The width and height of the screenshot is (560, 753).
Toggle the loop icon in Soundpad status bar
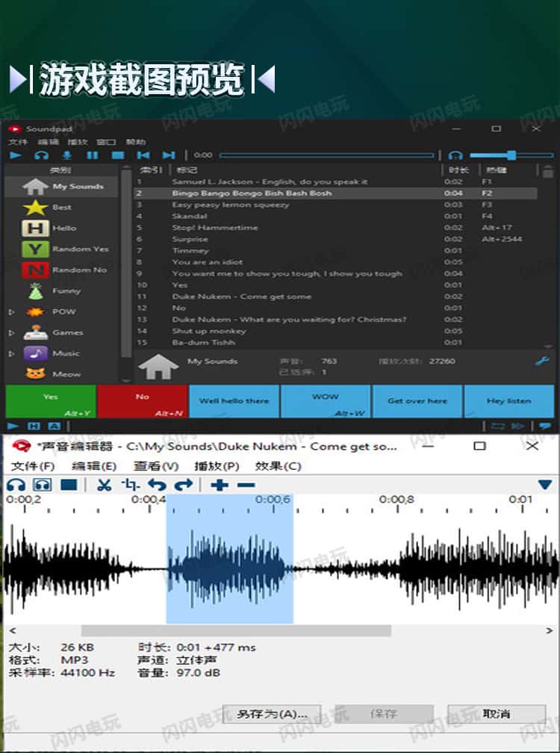[x=497, y=426]
